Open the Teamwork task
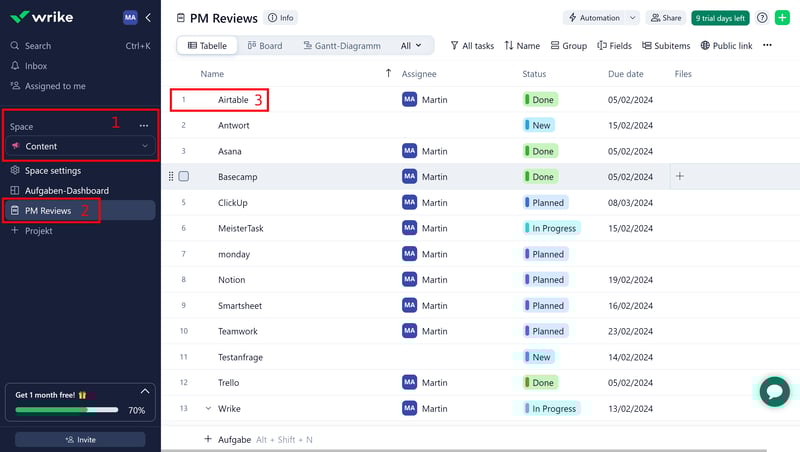The width and height of the screenshot is (800, 452). coord(238,331)
